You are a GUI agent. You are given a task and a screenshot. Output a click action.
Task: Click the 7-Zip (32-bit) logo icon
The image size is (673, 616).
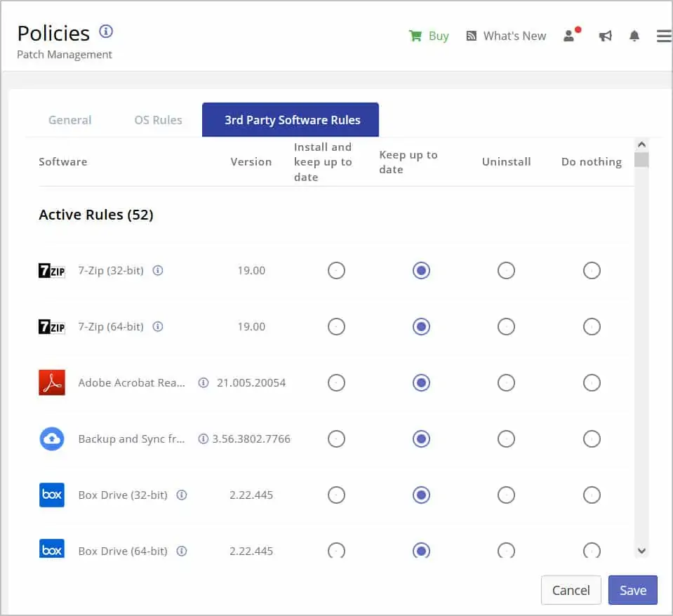coord(52,271)
